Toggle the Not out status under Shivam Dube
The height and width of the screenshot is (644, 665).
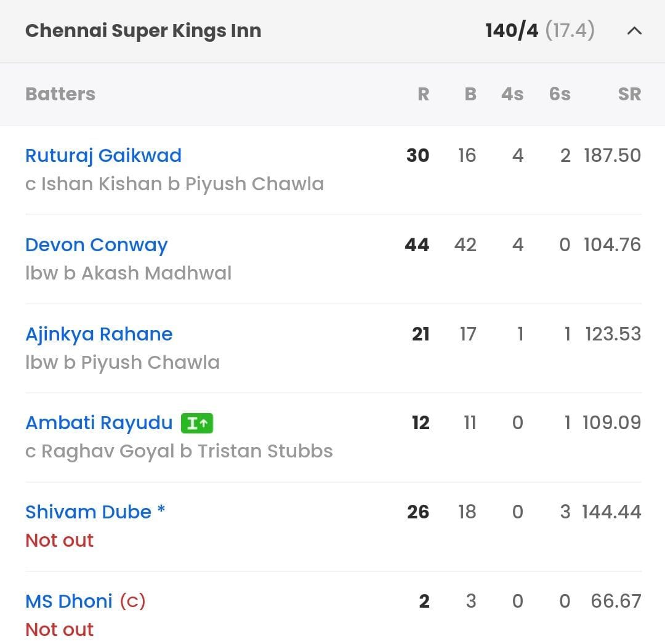pyautogui.click(x=59, y=540)
